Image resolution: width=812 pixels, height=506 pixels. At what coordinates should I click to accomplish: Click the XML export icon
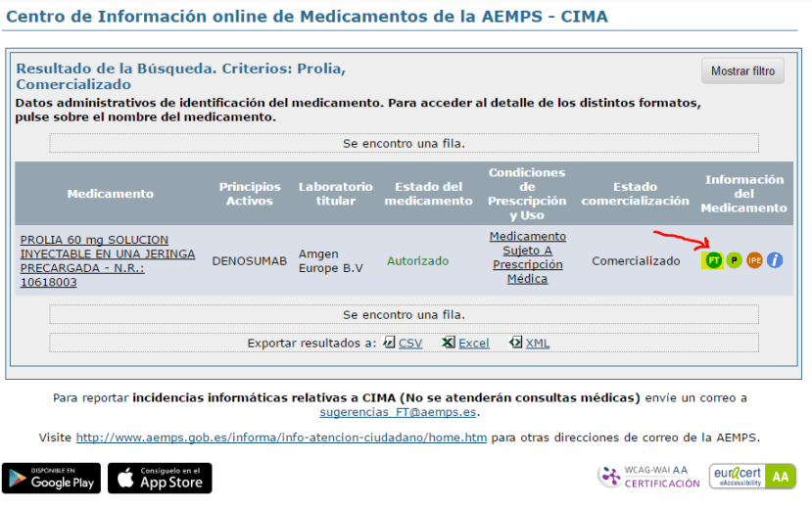(x=516, y=342)
